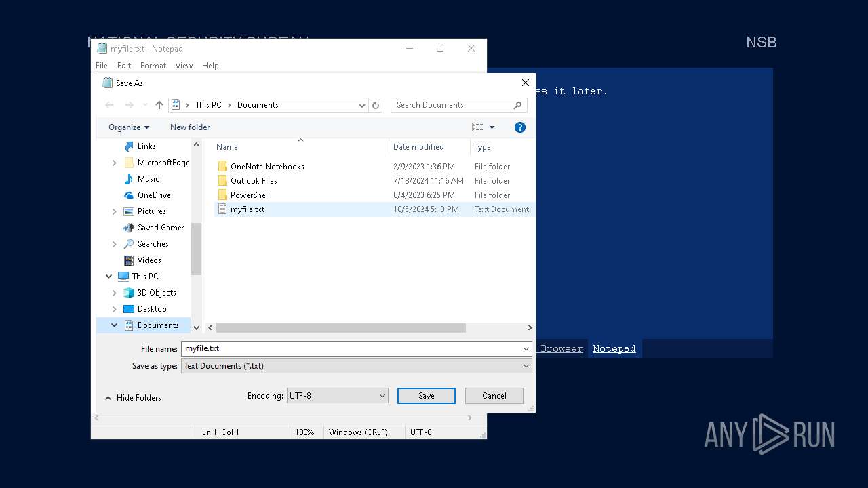Open the OneNote Notebooks folder

tap(267, 167)
